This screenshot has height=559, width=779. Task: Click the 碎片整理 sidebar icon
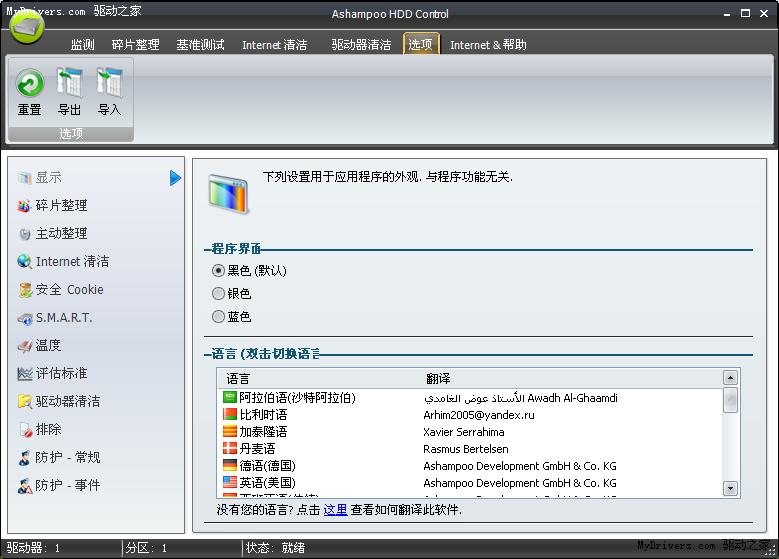pos(24,206)
